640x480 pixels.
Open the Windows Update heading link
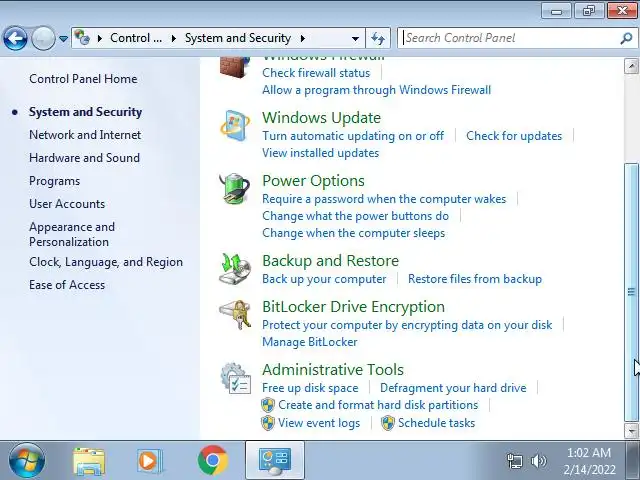[x=322, y=118]
